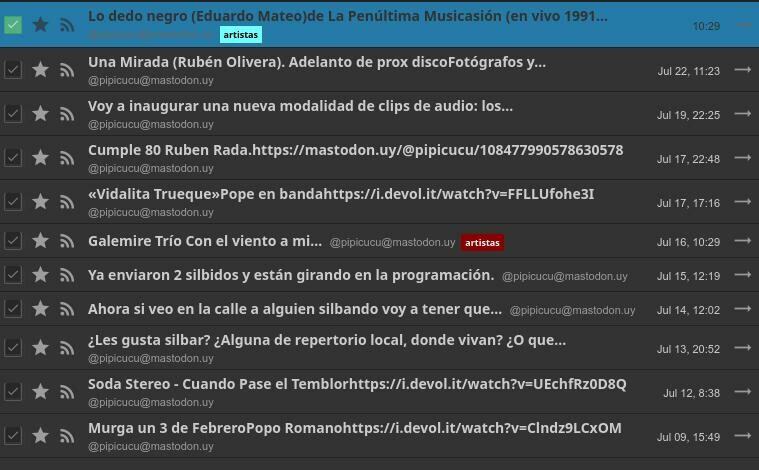Star the ¿Les gusta silbar? entry
The image size is (759, 470).
point(40,348)
